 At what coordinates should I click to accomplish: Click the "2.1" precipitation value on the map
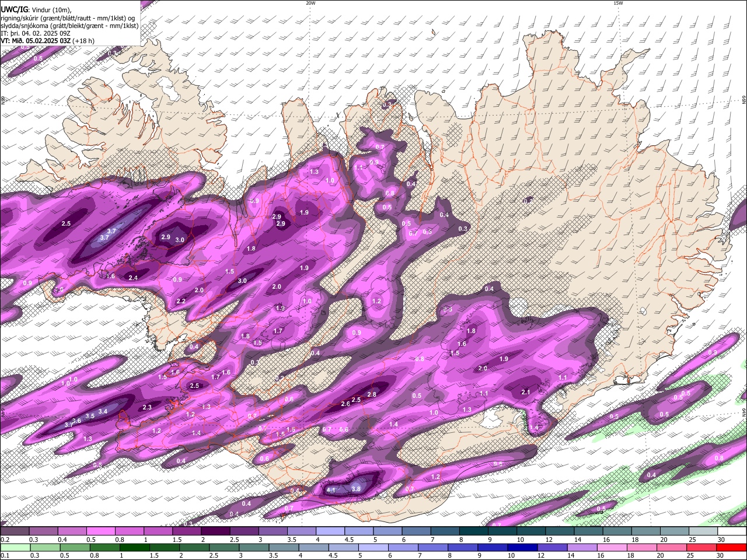[525, 392]
